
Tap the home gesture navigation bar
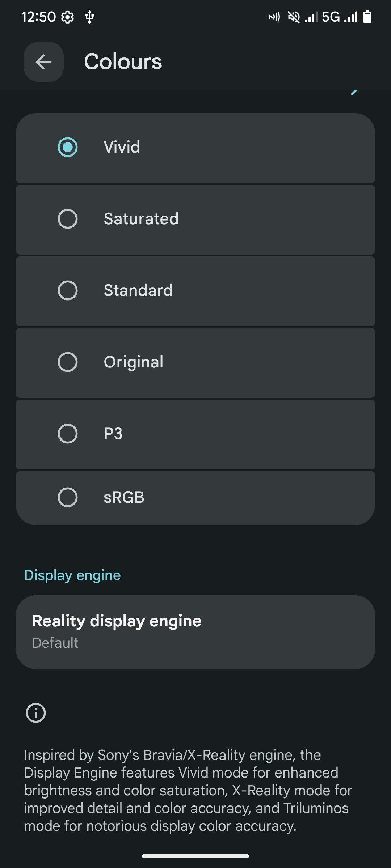[195, 856]
